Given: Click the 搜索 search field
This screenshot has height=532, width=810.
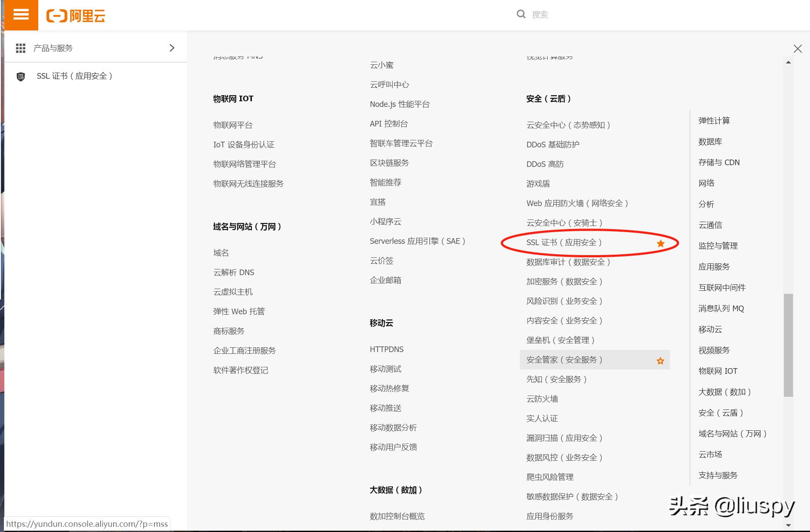Looking at the screenshot, I should [x=609, y=15].
